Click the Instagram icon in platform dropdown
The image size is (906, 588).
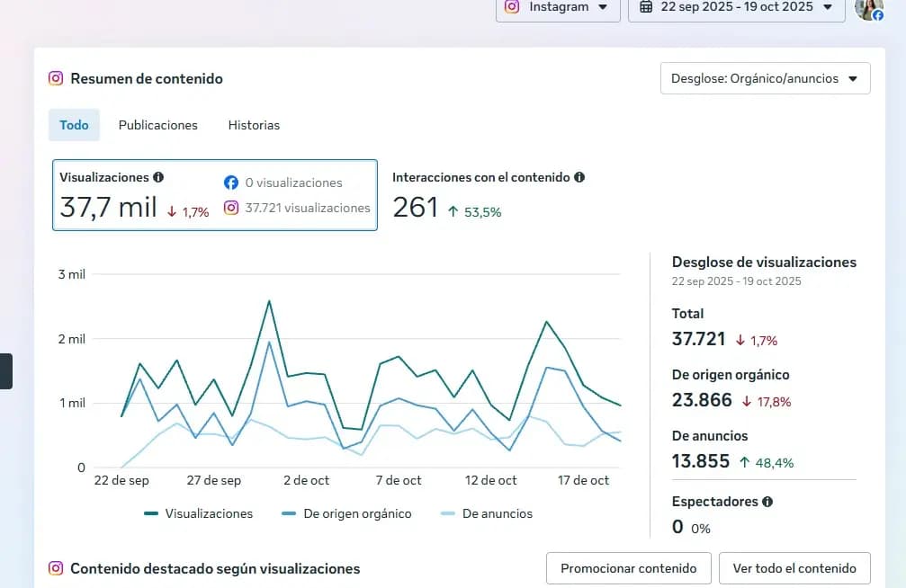(512, 6)
